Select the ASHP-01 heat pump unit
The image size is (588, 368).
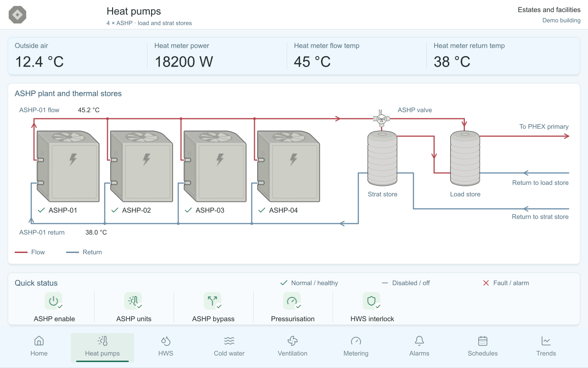(x=68, y=167)
